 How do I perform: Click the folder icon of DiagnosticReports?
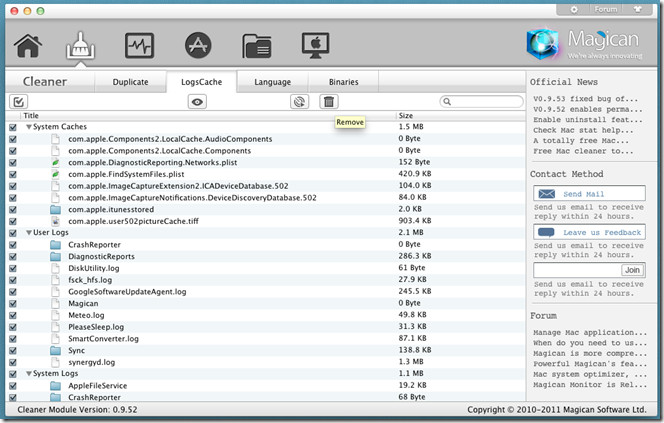click(x=55, y=257)
